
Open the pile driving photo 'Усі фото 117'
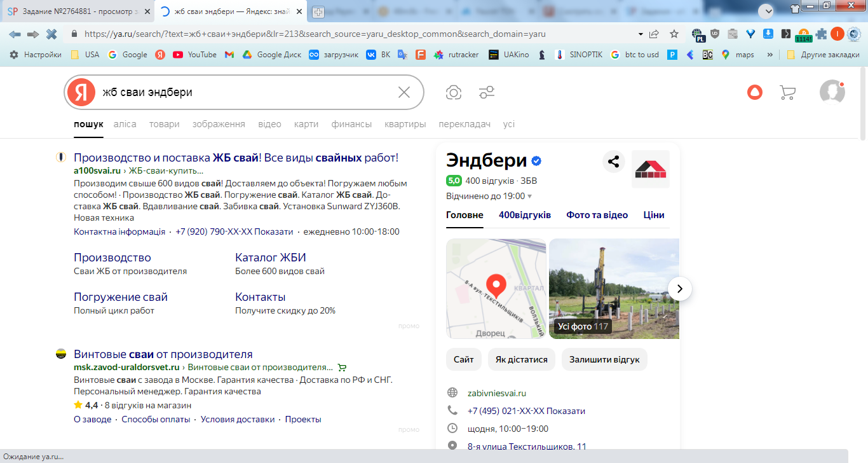pyautogui.click(x=614, y=289)
